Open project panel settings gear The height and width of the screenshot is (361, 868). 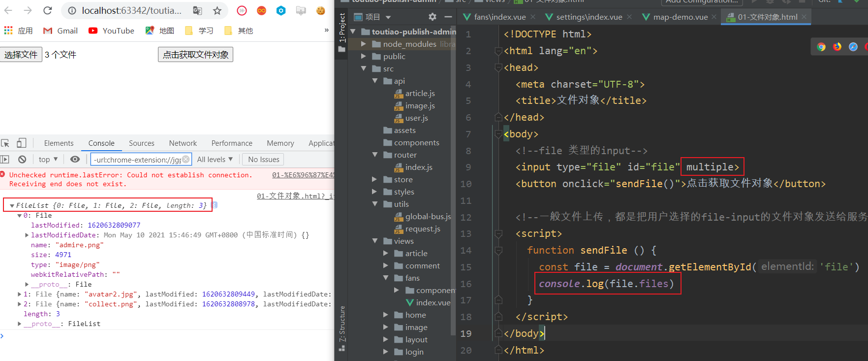(x=432, y=17)
